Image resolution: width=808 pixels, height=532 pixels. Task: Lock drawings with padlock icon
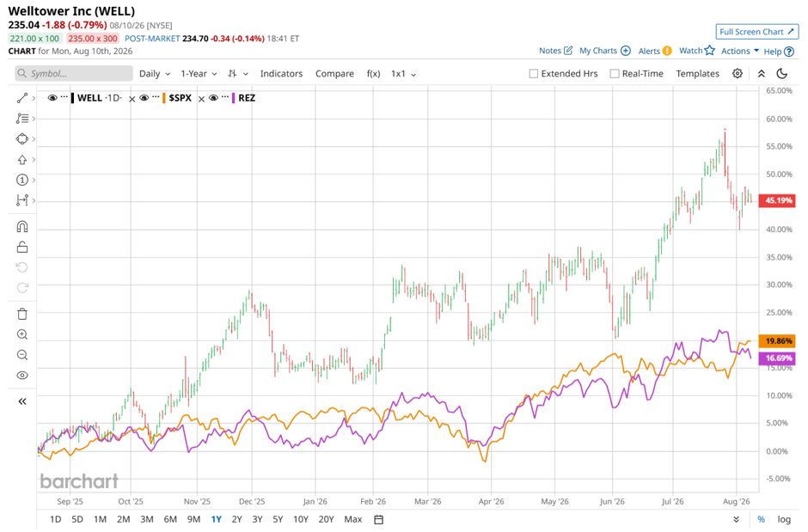(x=22, y=248)
